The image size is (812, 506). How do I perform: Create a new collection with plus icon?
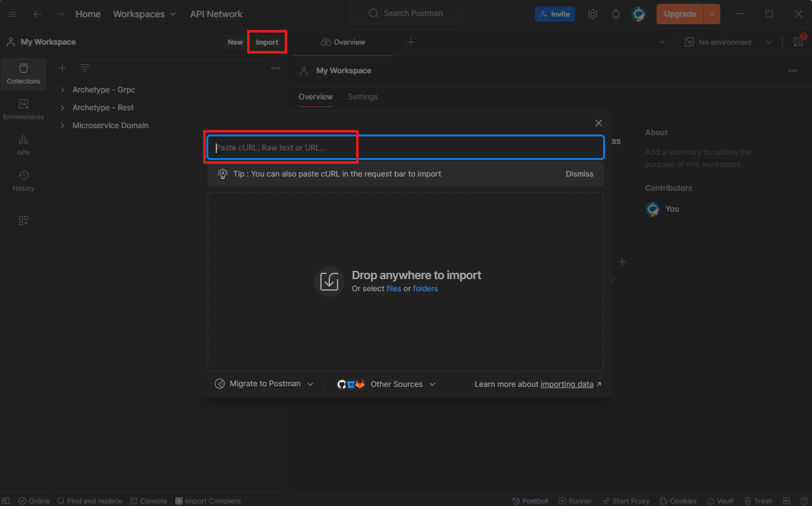point(62,68)
